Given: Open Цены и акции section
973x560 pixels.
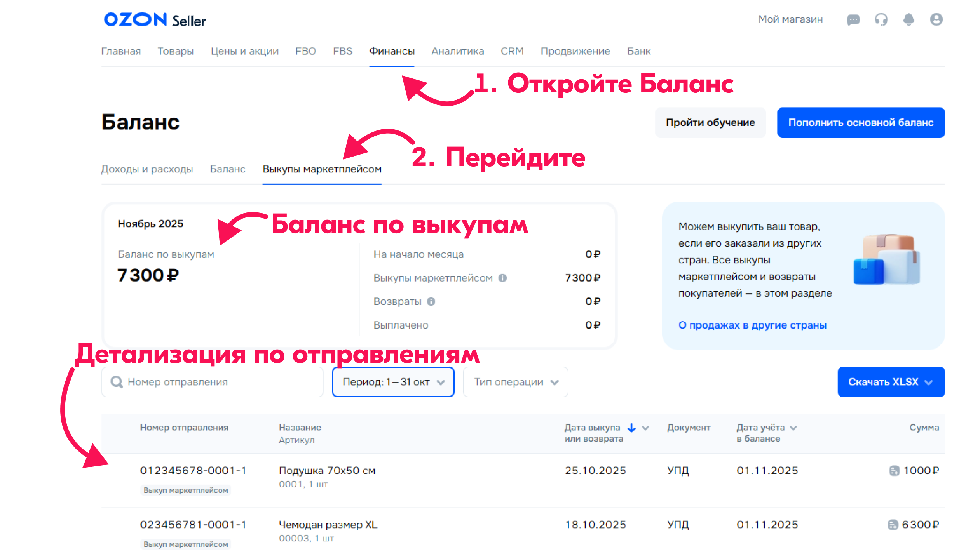Looking at the screenshot, I should pyautogui.click(x=244, y=51).
